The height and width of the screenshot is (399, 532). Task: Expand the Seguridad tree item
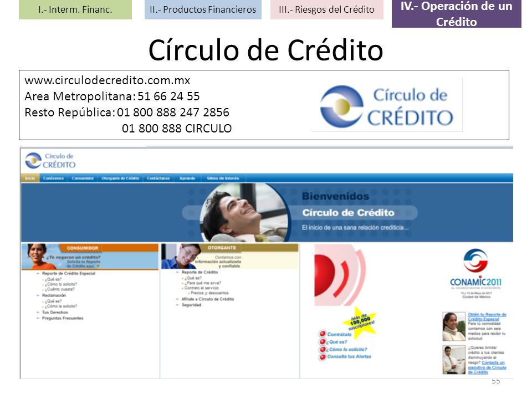[177, 305]
